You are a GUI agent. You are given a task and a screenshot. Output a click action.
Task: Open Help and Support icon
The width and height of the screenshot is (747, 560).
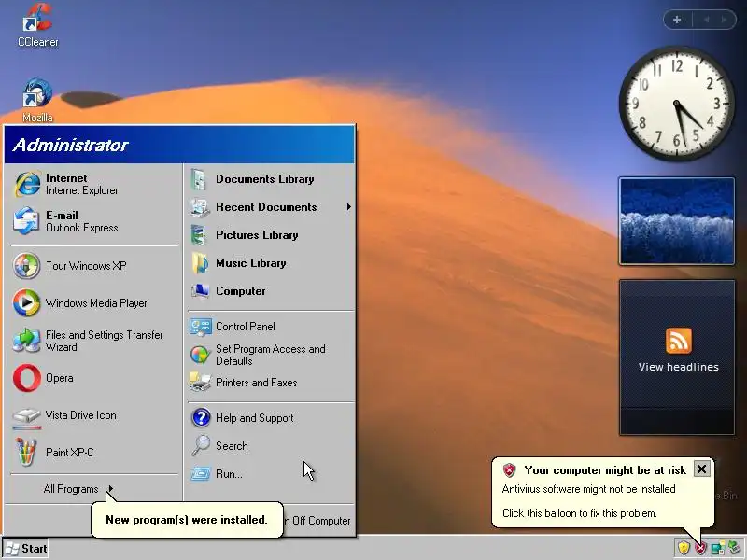(201, 417)
